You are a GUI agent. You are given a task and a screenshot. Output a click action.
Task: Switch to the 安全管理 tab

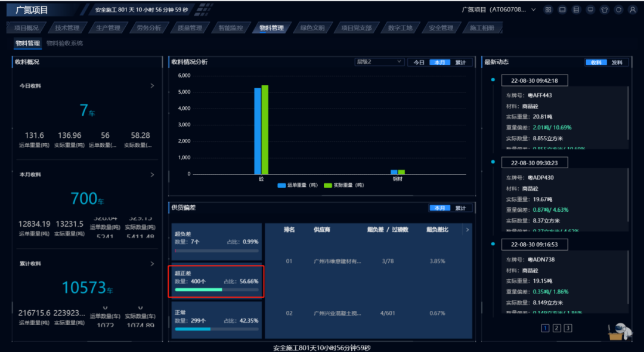441,28
